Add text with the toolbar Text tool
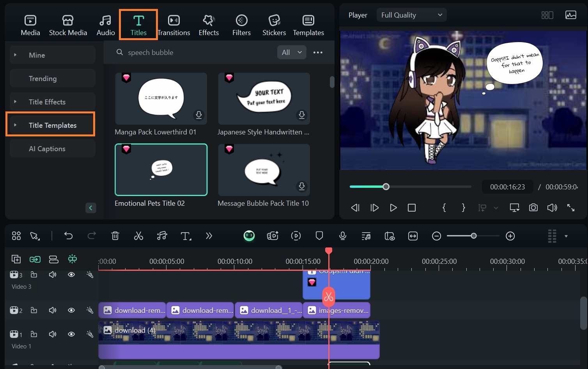588x369 pixels. [x=186, y=236]
